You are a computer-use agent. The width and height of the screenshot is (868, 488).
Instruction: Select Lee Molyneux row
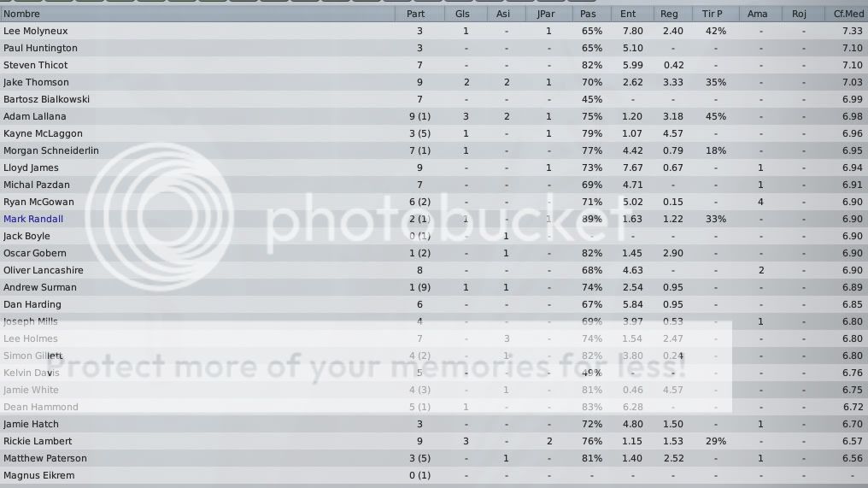[x=35, y=31]
